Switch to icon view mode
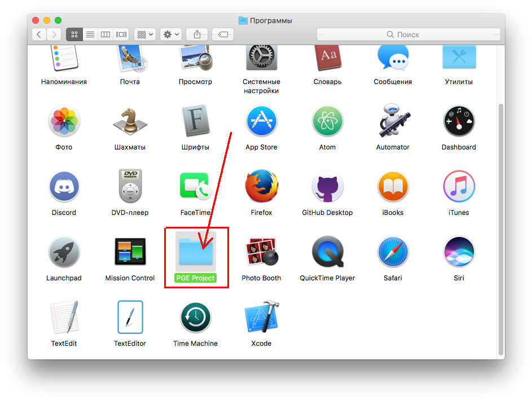Image resolution: width=532 pixels, height=400 pixels. [x=74, y=34]
